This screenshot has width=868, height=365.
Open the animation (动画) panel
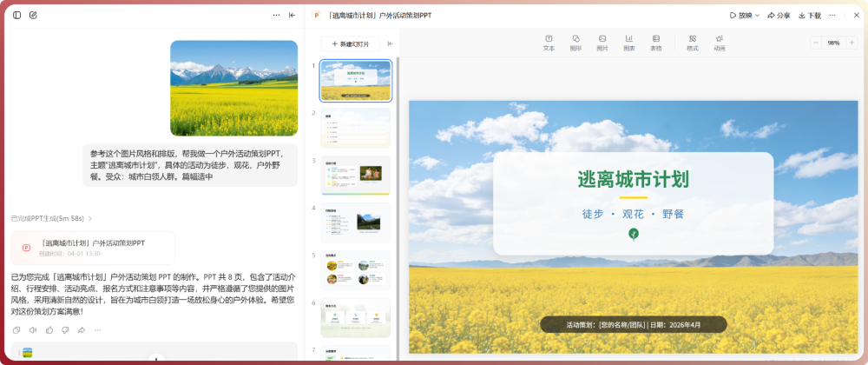click(719, 43)
